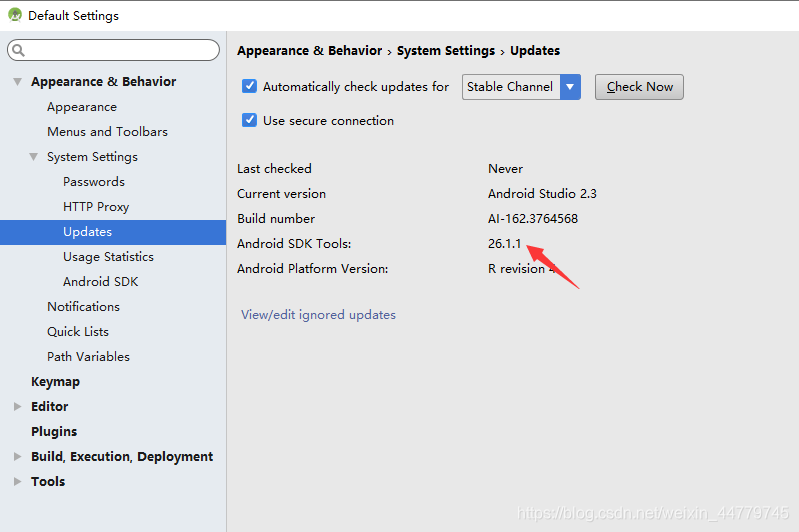This screenshot has width=799, height=532.
Task: Select the Editor category
Action: click(x=49, y=406)
